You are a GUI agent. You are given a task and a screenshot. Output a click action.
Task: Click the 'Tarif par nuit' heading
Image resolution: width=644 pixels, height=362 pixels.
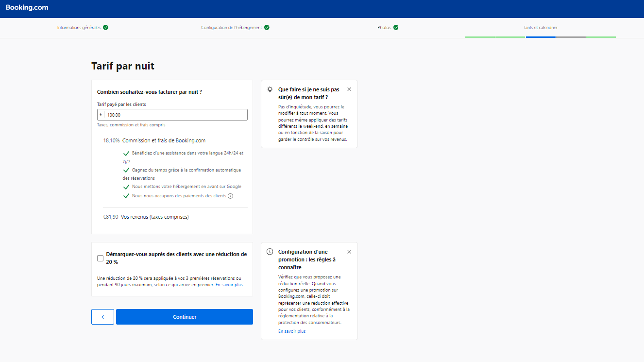click(123, 66)
